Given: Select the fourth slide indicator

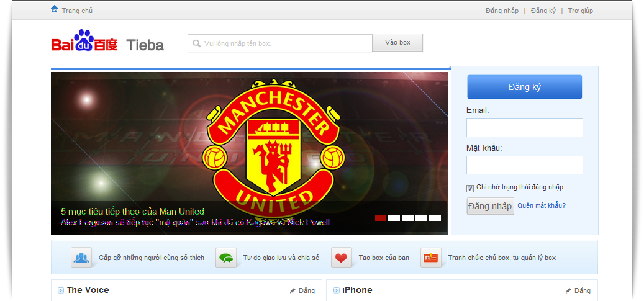Looking at the screenshot, I should (x=422, y=218).
